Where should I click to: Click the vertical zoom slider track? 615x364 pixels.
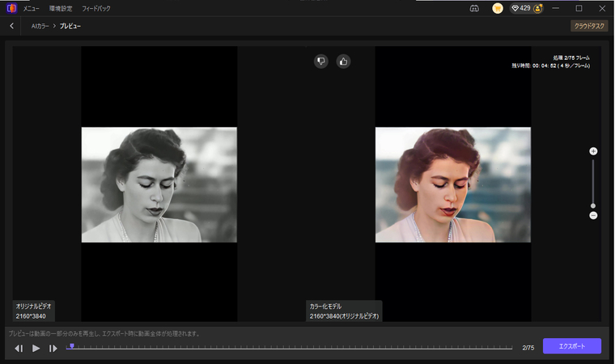point(593,182)
